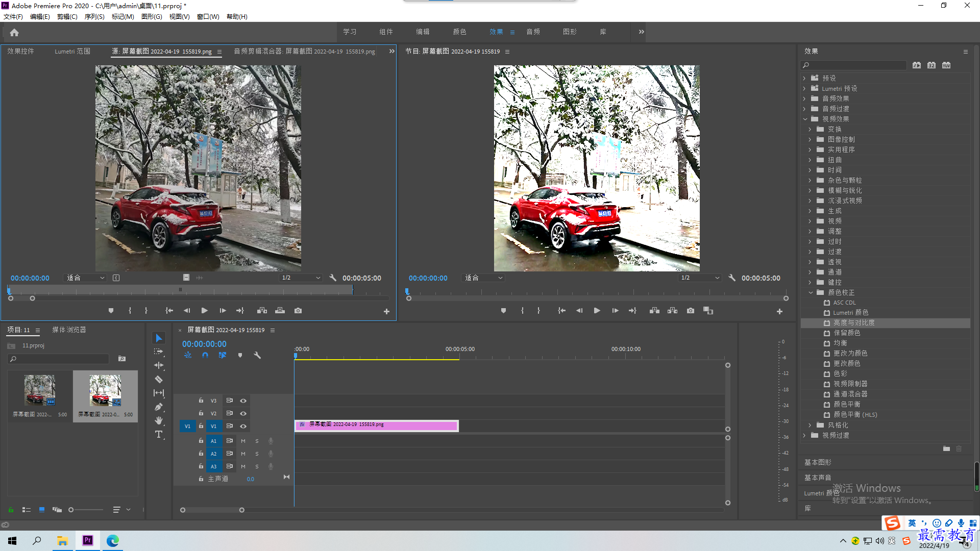Toggle timeline Snap magnet icon
This screenshot has width=980, height=551.
(x=205, y=355)
